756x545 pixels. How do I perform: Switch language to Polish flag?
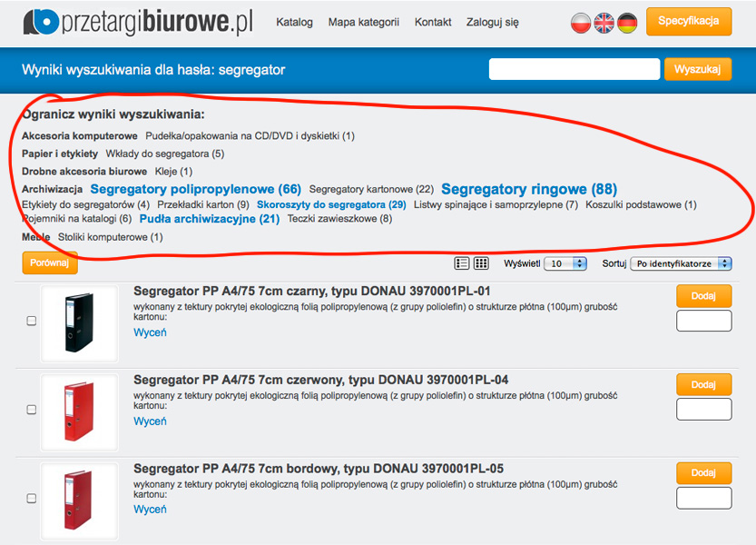581,23
